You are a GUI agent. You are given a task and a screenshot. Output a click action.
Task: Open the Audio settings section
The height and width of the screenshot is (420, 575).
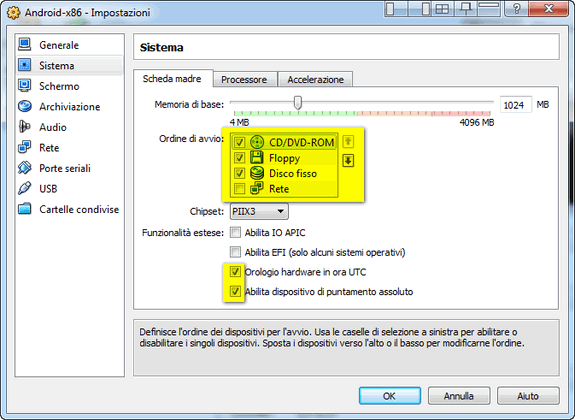point(69,127)
